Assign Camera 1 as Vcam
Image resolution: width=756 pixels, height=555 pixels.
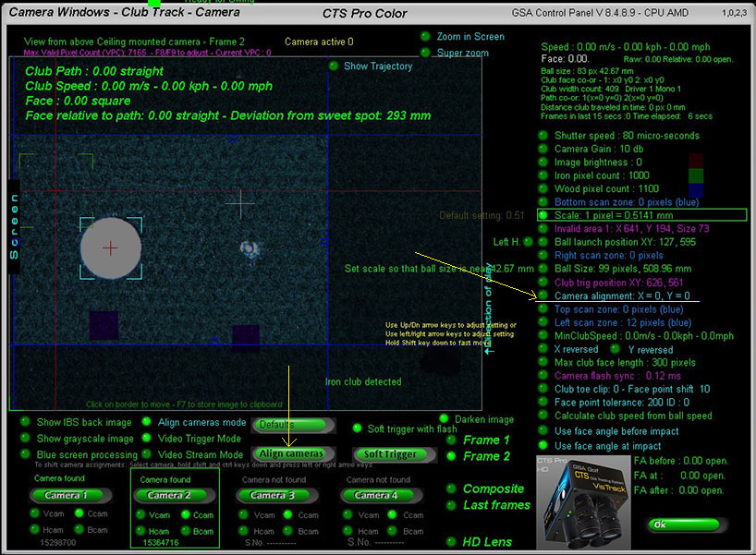coord(35,513)
